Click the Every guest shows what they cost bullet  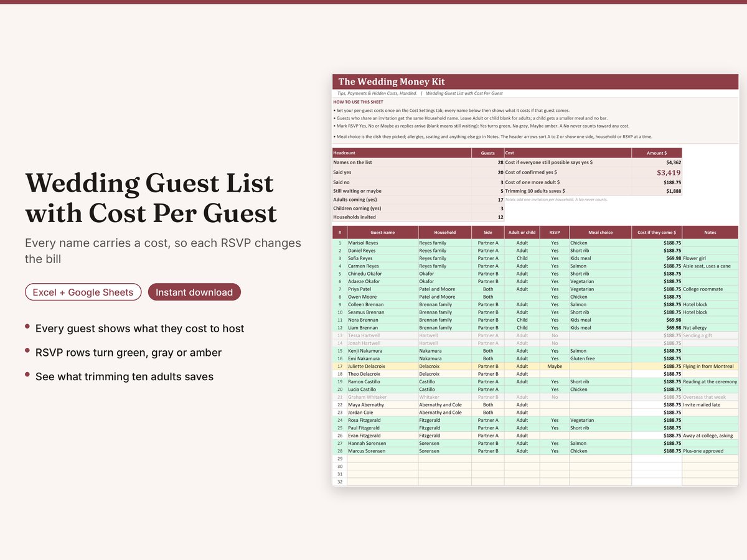[x=140, y=329]
